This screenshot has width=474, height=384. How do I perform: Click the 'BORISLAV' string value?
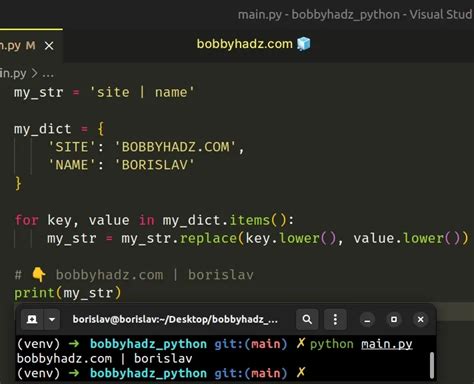[x=155, y=165]
